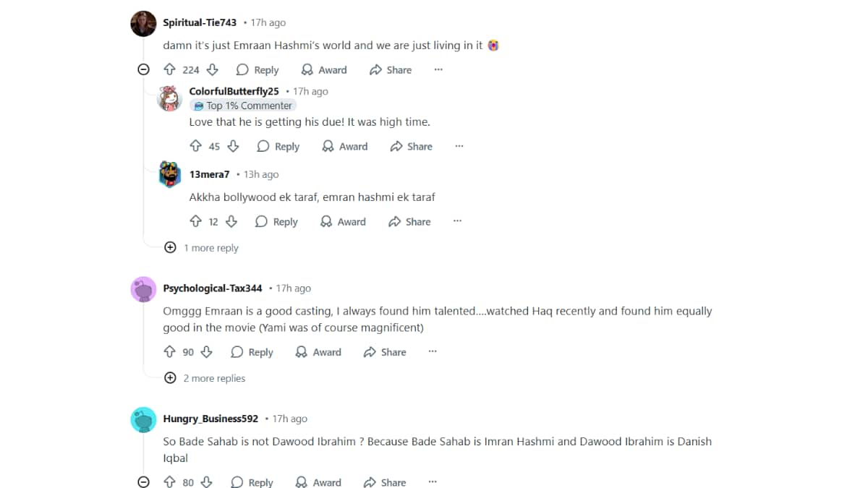Viewport: 868px width, 488px height.
Task: Click Spiritual-Tie743's profile avatar
Action: [x=143, y=24]
